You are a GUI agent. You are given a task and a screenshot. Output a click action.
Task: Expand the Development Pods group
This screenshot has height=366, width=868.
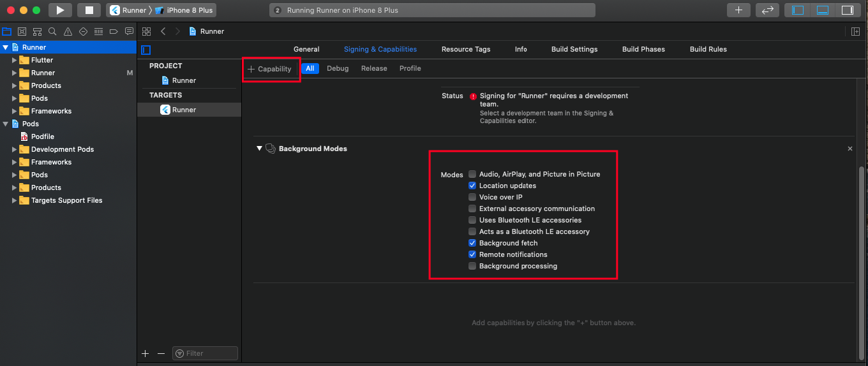click(x=15, y=149)
